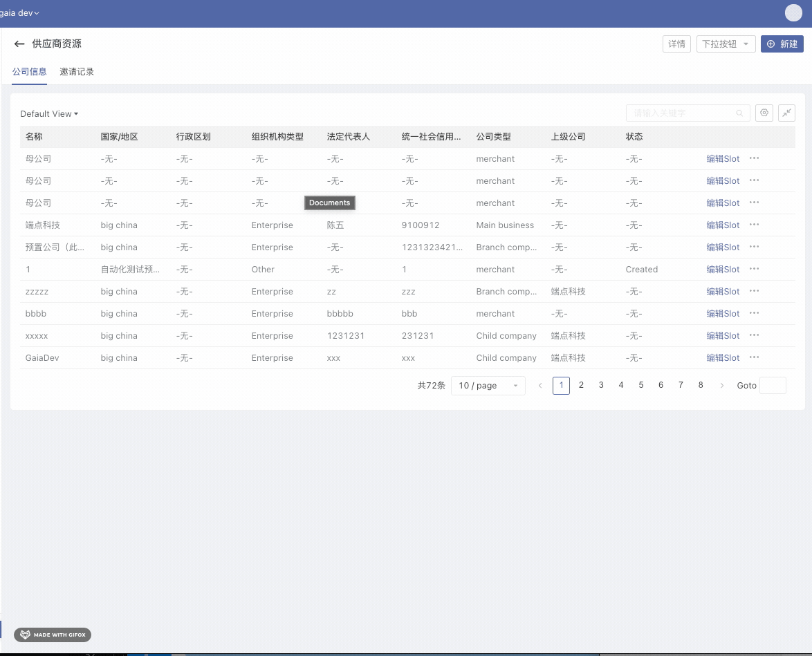Click the 状态 column header

tap(634, 137)
